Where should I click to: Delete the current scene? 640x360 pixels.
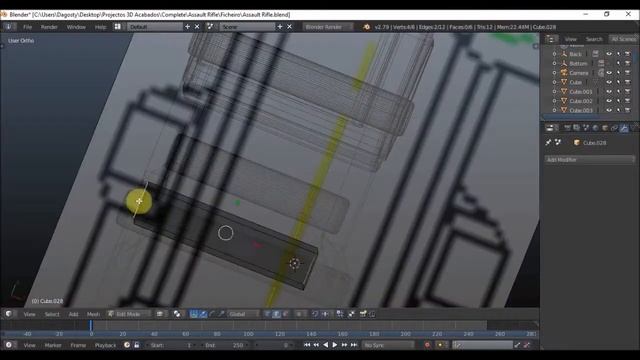[289, 27]
